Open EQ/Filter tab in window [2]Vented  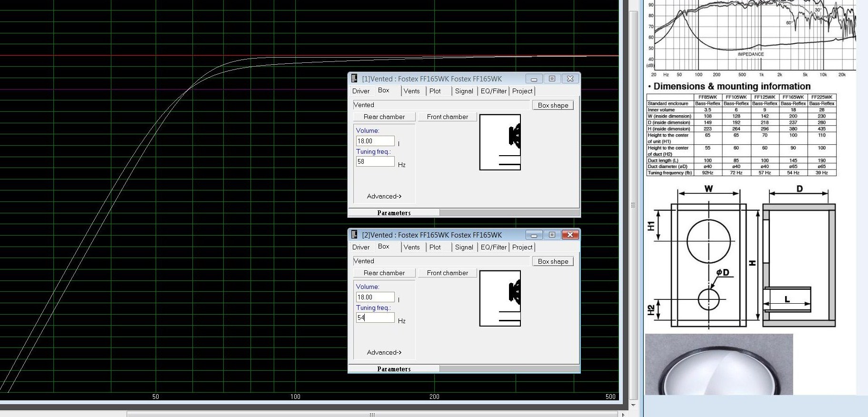(x=494, y=247)
